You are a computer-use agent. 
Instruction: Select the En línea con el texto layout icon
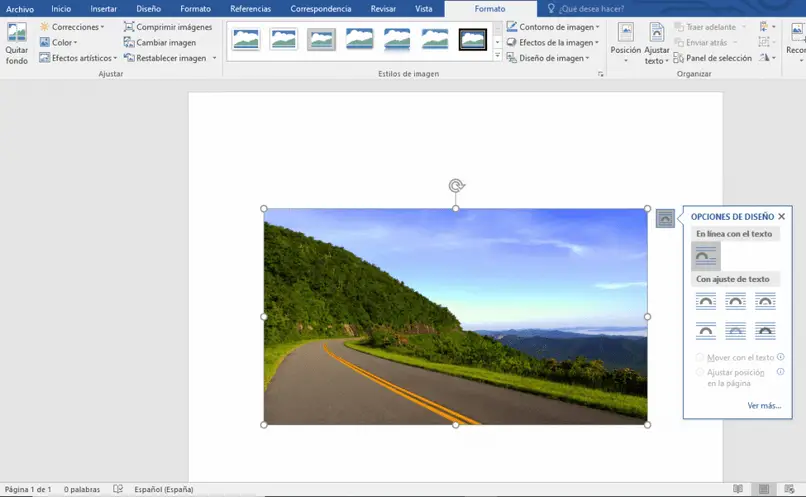point(706,256)
